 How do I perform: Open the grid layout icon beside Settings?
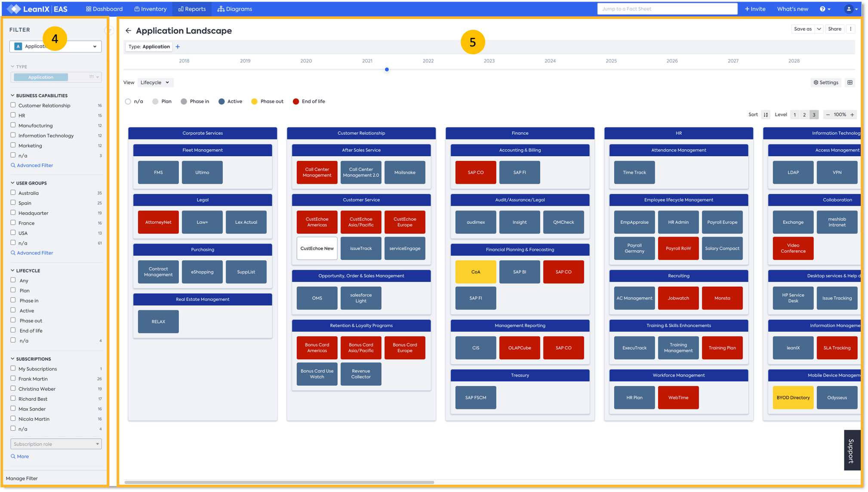point(850,82)
